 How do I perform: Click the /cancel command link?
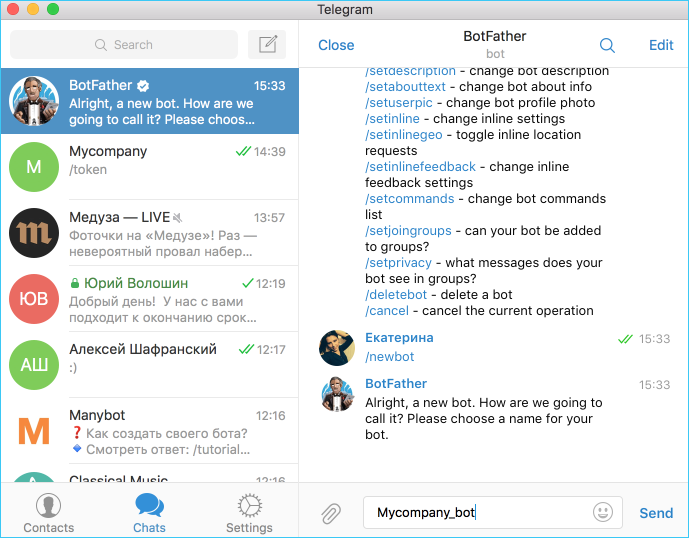(x=387, y=311)
